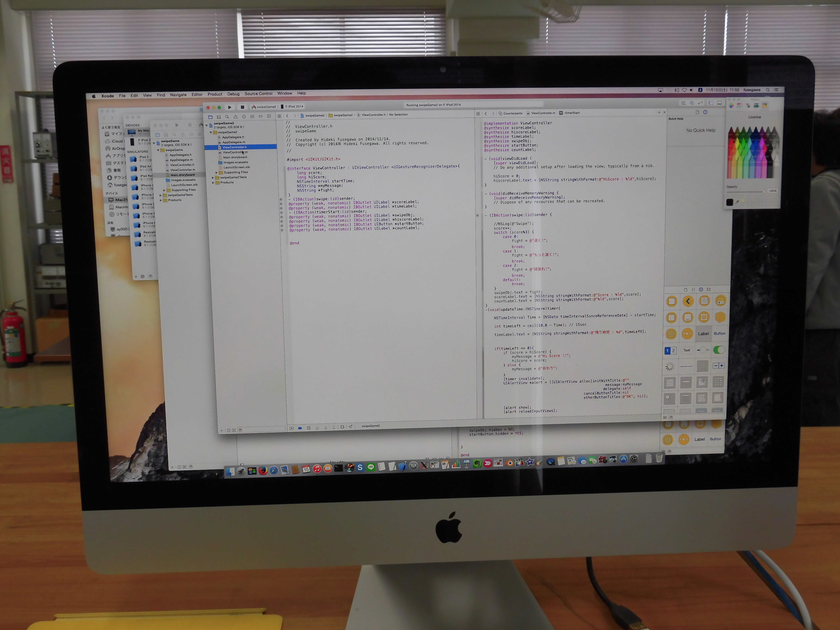
Task: Select the Collection View Controller grid object
Action: point(671,334)
